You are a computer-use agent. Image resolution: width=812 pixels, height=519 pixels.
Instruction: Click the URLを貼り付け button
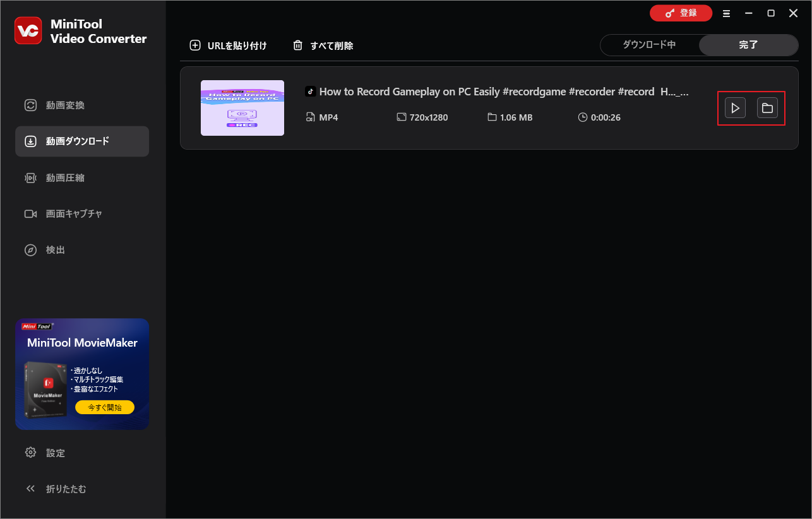coord(228,45)
